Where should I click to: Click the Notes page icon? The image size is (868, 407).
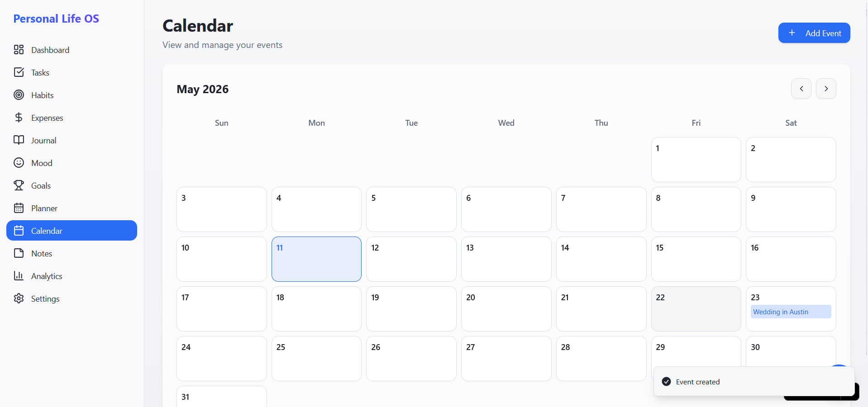19,253
